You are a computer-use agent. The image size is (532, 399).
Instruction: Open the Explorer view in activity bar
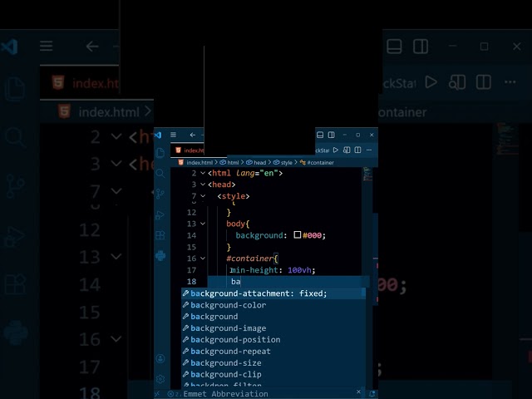160,153
